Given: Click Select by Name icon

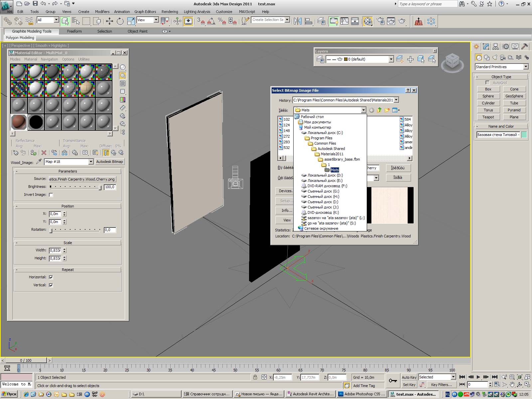Looking at the screenshot, I should (x=76, y=21).
